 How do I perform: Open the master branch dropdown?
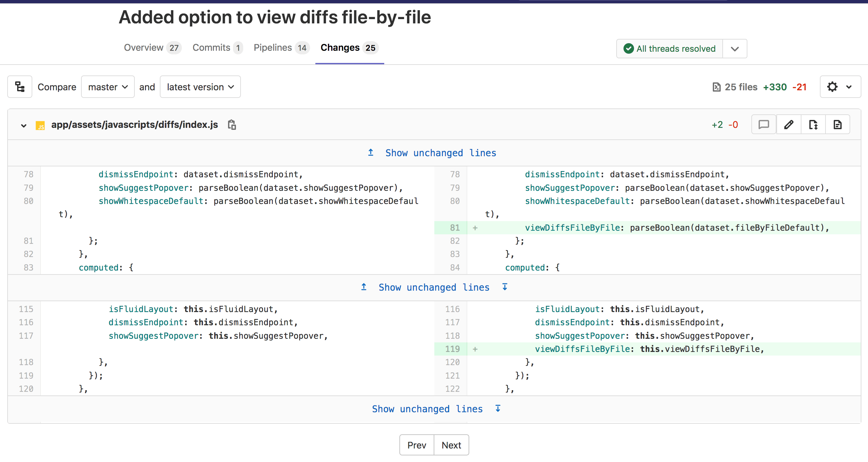[107, 87]
